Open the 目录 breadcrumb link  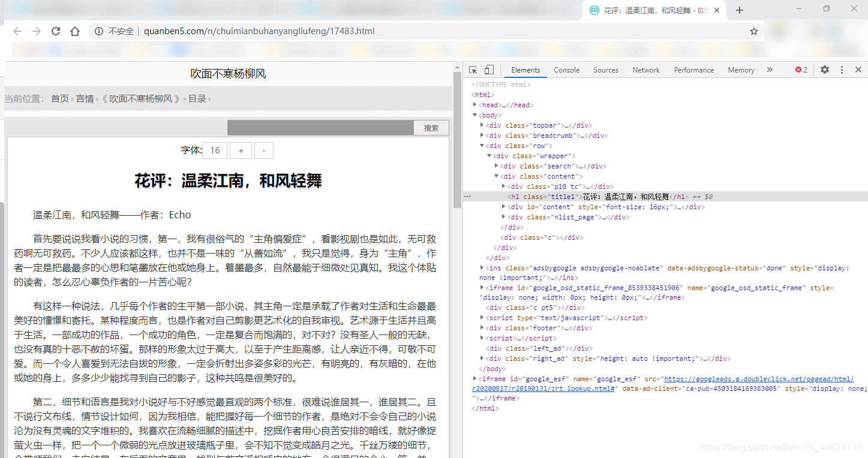pyautogui.click(x=197, y=99)
